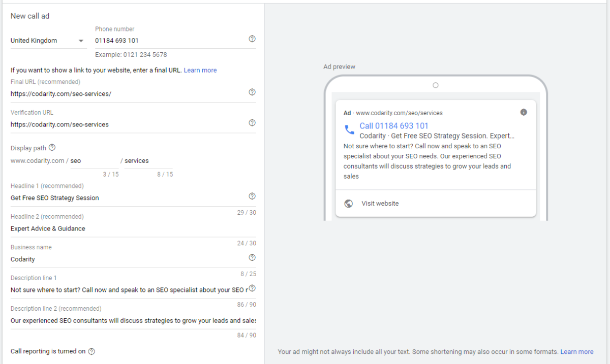Click the seo display path field
Viewport: 610px width, 364px height.
pyautogui.click(x=94, y=160)
